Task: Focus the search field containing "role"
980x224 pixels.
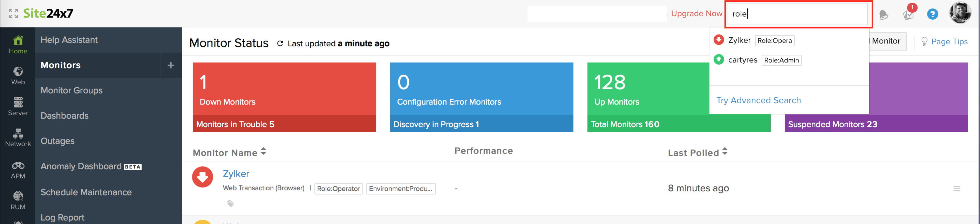Action: tap(798, 14)
